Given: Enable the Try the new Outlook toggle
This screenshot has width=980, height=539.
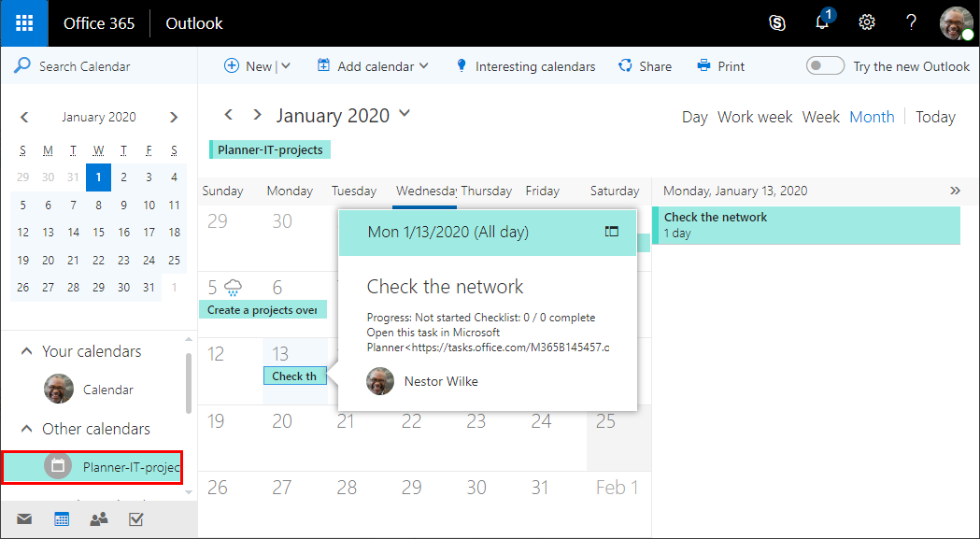Looking at the screenshot, I should coord(825,66).
